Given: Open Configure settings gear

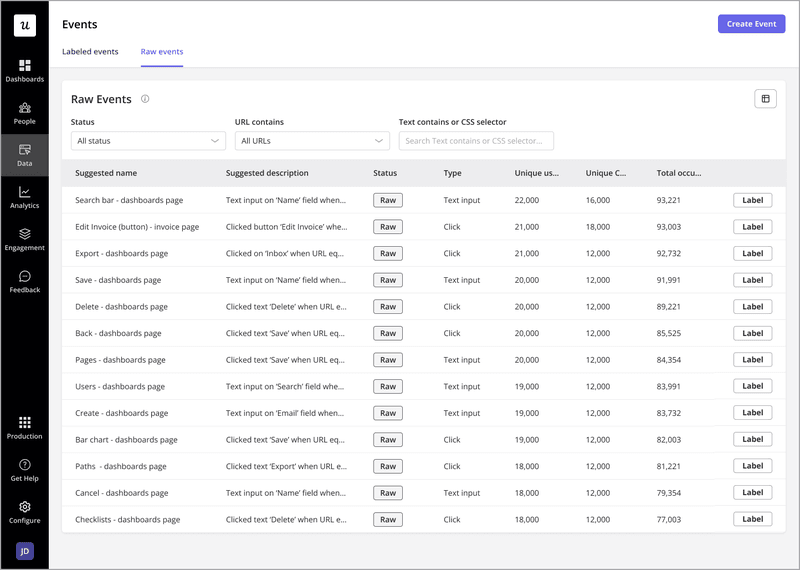Looking at the screenshot, I should 24,512.
